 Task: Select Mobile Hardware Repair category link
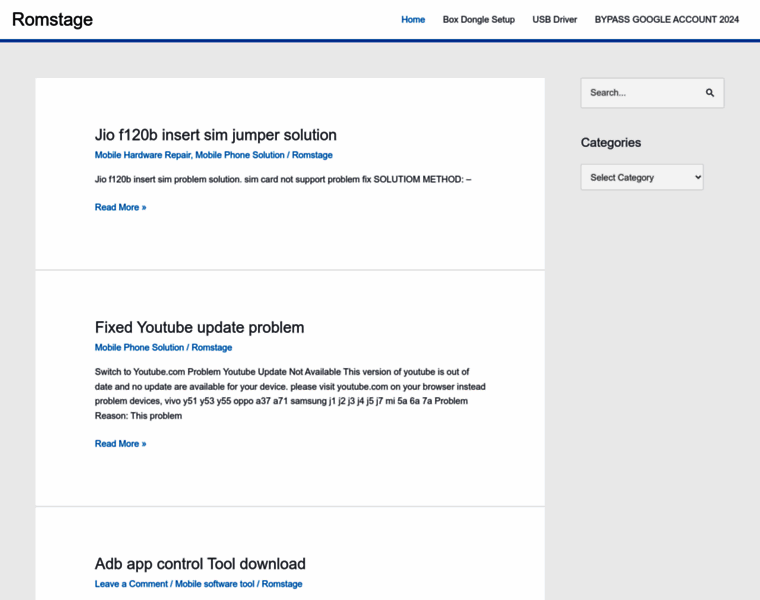click(142, 155)
